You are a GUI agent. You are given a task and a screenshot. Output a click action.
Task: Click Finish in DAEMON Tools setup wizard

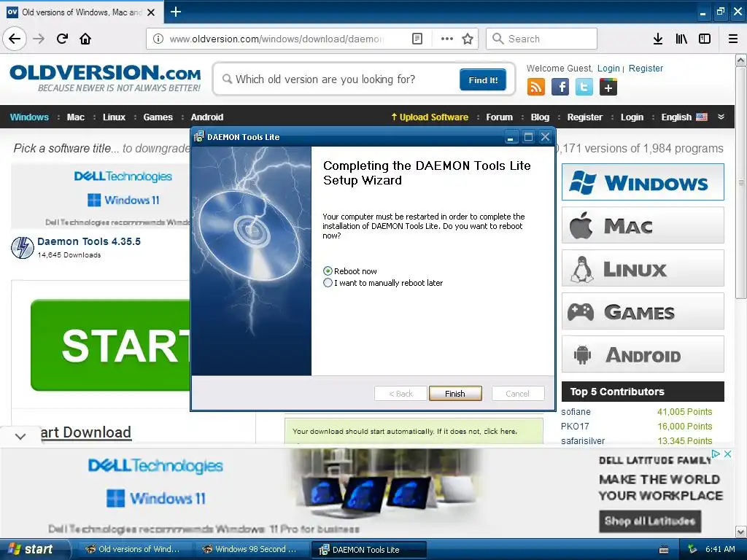click(x=455, y=394)
